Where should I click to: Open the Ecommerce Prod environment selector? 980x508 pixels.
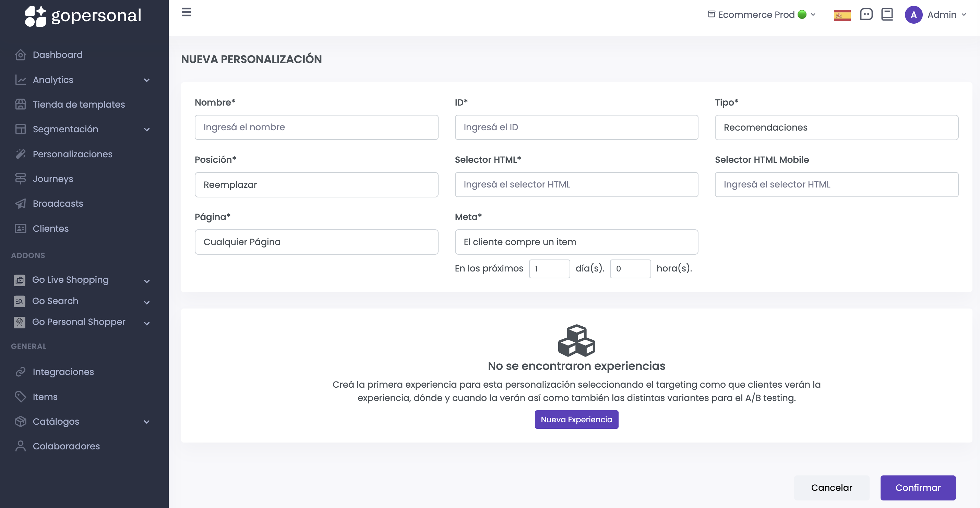(x=761, y=15)
